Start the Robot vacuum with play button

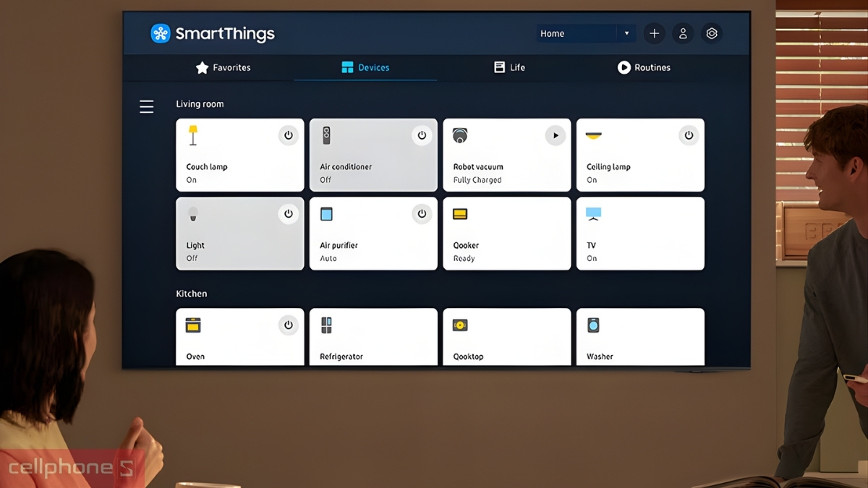(555, 135)
